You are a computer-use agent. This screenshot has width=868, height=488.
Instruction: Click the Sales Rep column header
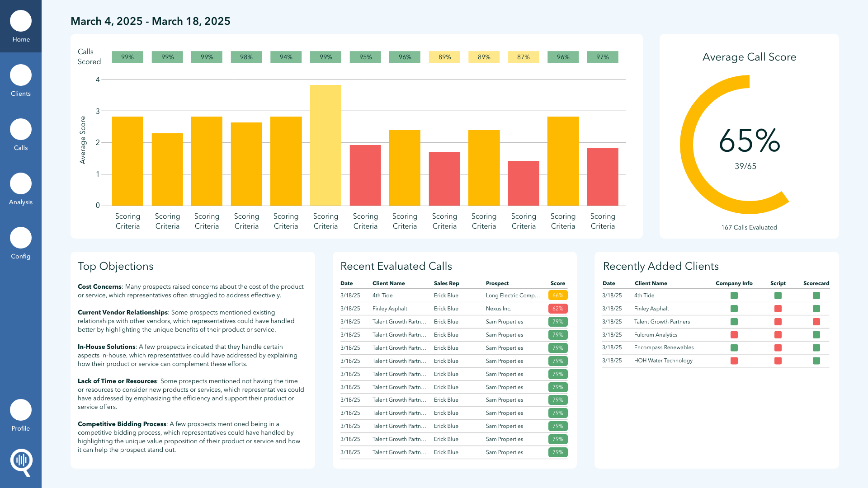446,283
